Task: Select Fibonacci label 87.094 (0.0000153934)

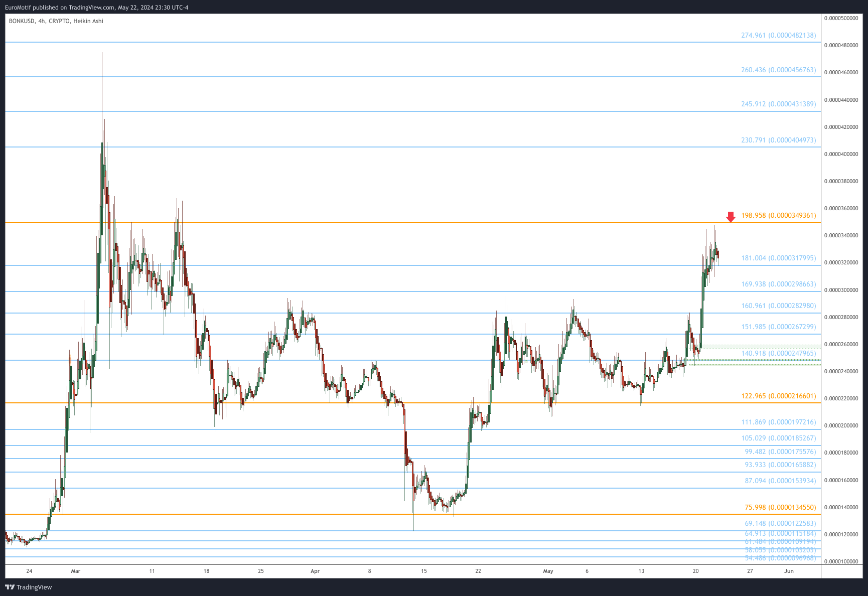Action: [780, 481]
